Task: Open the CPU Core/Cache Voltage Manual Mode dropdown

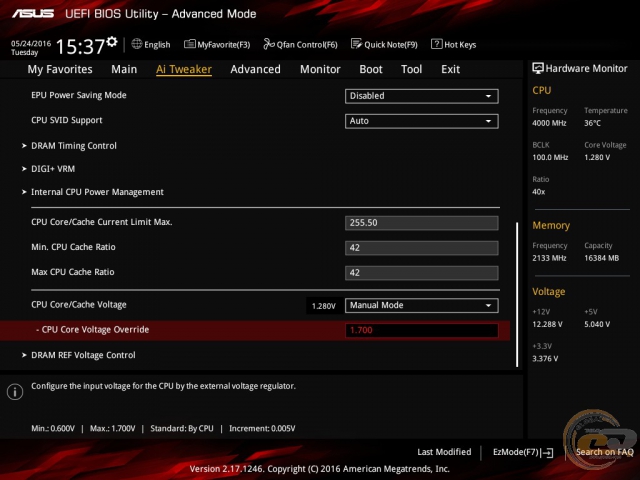Action: (x=421, y=305)
